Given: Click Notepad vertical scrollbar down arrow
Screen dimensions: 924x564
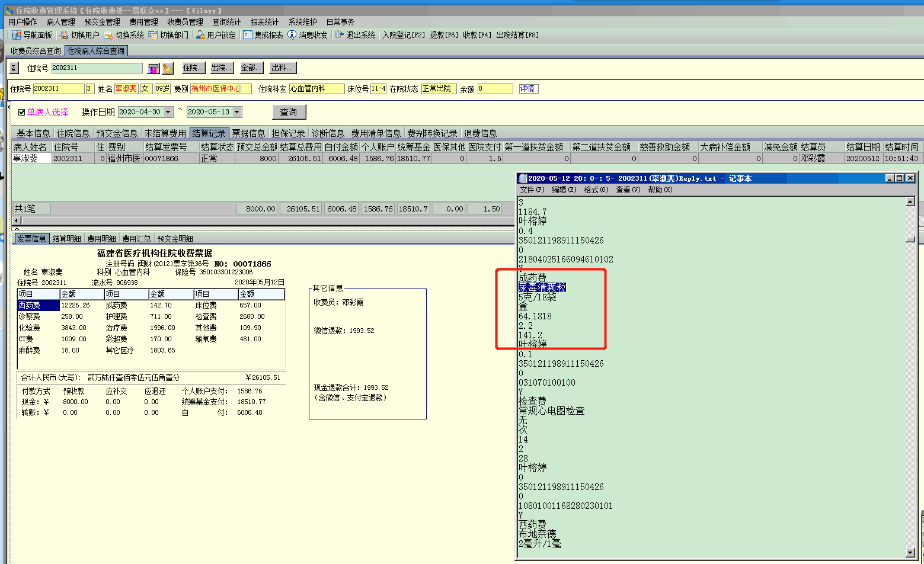Looking at the screenshot, I should [x=910, y=553].
